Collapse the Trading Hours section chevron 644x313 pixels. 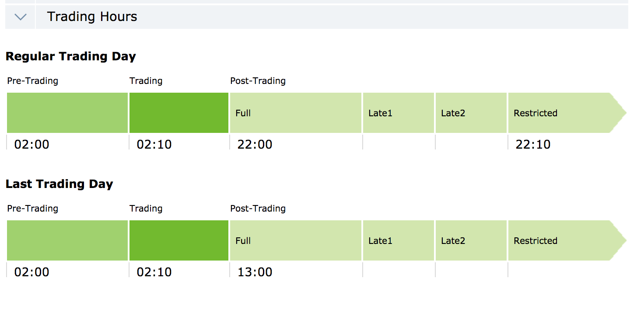point(21,17)
